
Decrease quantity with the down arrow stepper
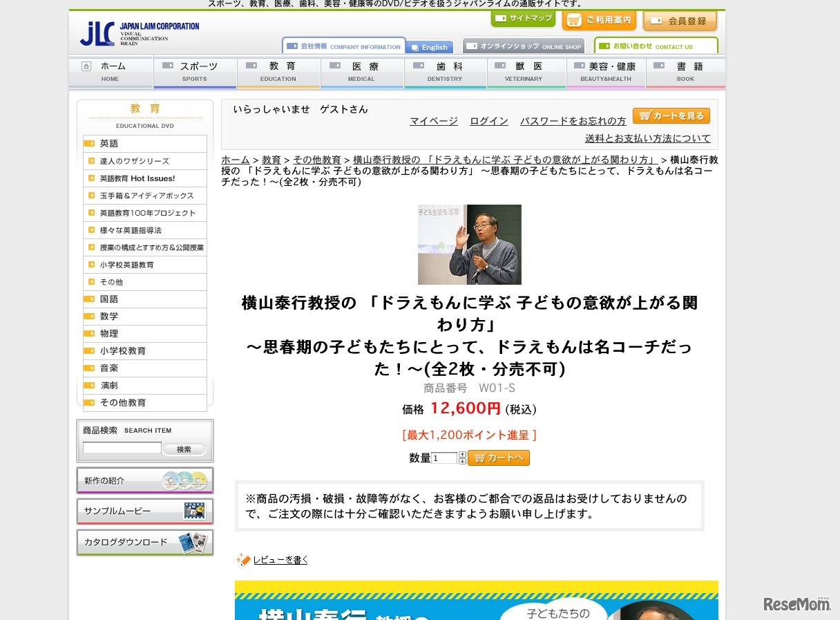[x=462, y=461]
